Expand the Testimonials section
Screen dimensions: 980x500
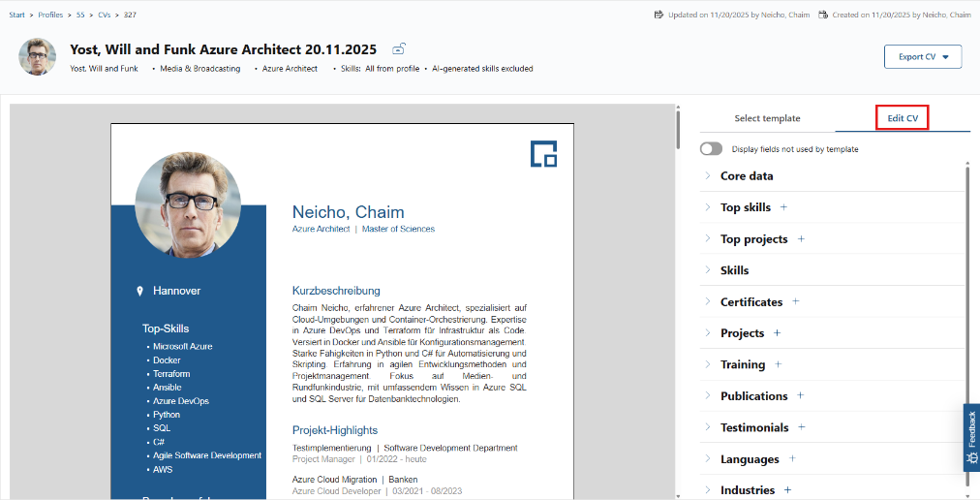coord(708,426)
